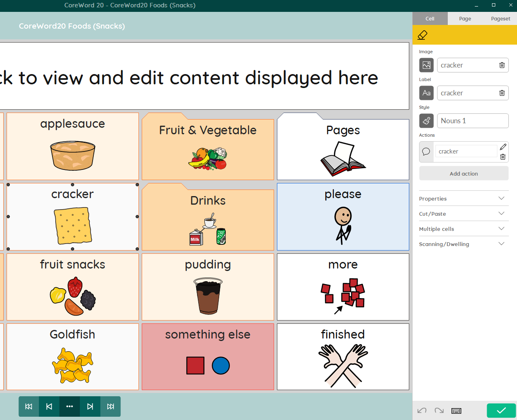Switch to the Cell tab
Viewport: 517px width, 420px height.
pyautogui.click(x=430, y=18)
